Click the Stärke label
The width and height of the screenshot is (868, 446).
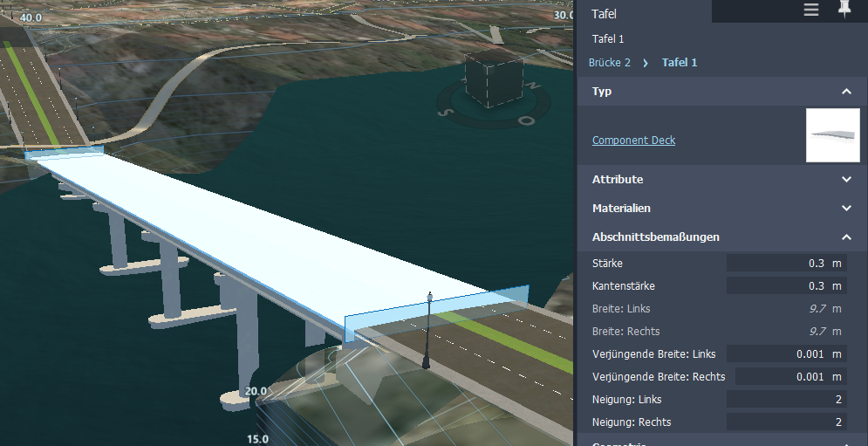coord(607,264)
